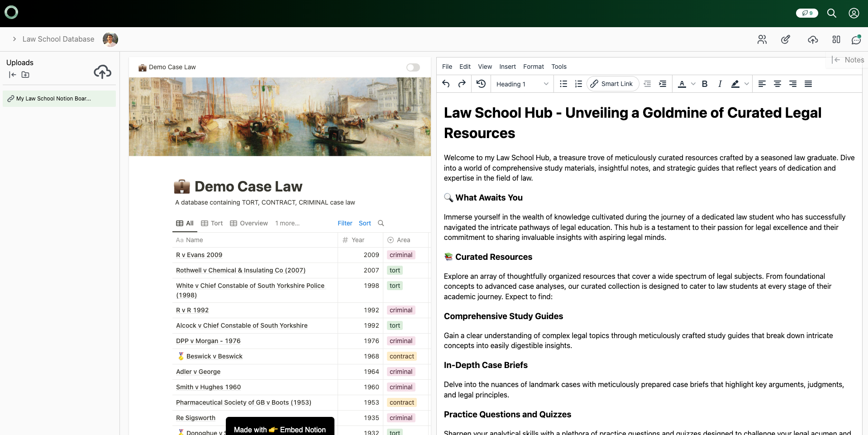The image size is (868, 435).
Task: Click the large Uploads cloud upload icon
Action: [x=103, y=72]
